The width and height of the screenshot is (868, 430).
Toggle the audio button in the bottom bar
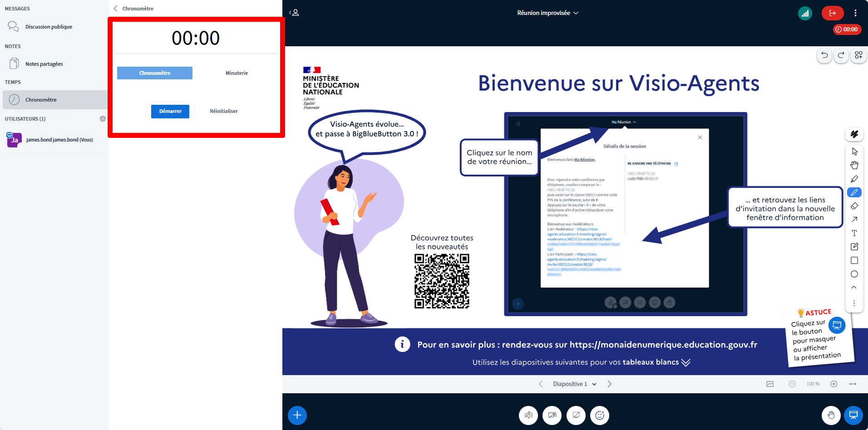point(528,415)
